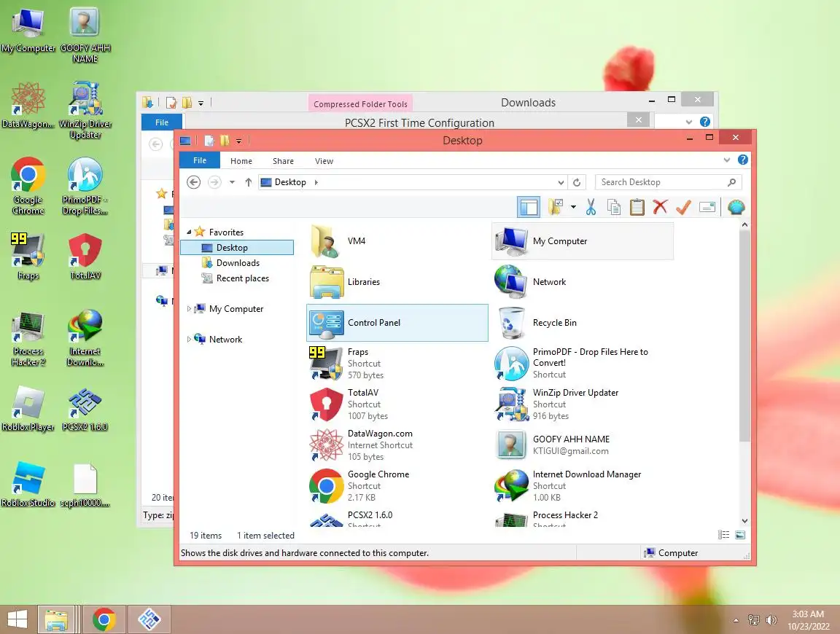Image resolution: width=840 pixels, height=634 pixels.
Task: Select Network in the file list
Action: (x=583, y=282)
